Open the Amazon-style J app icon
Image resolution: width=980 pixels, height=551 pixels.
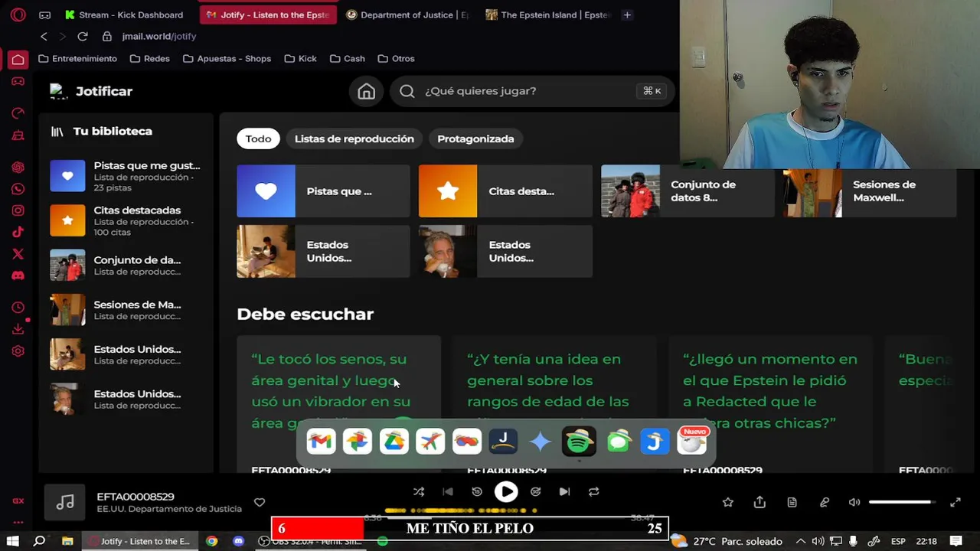[503, 442]
